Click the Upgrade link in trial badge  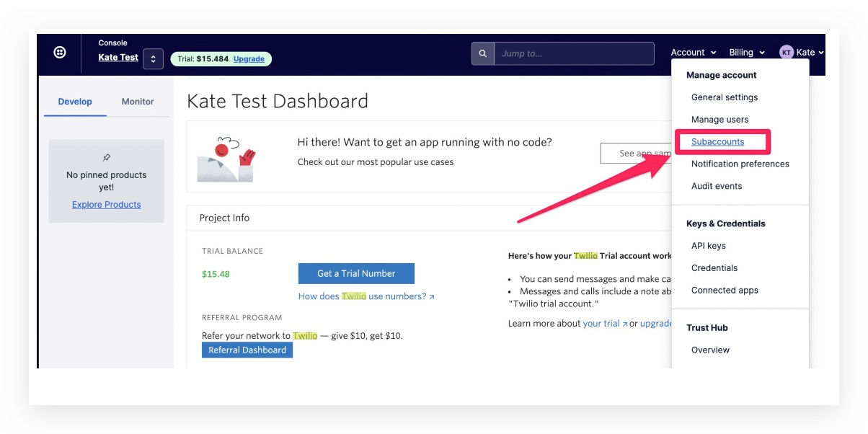pyautogui.click(x=249, y=59)
